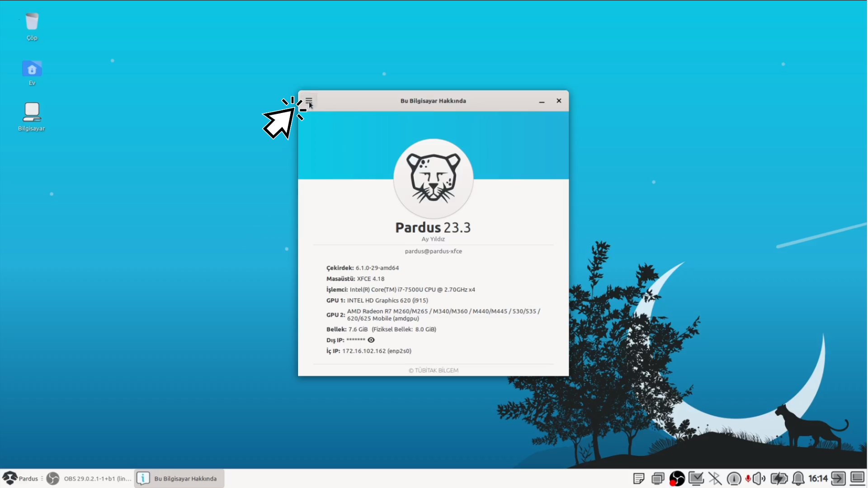Open the network connection tray icon
Image resolution: width=868 pixels, height=488 pixels.
pyautogui.click(x=696, y=479)
